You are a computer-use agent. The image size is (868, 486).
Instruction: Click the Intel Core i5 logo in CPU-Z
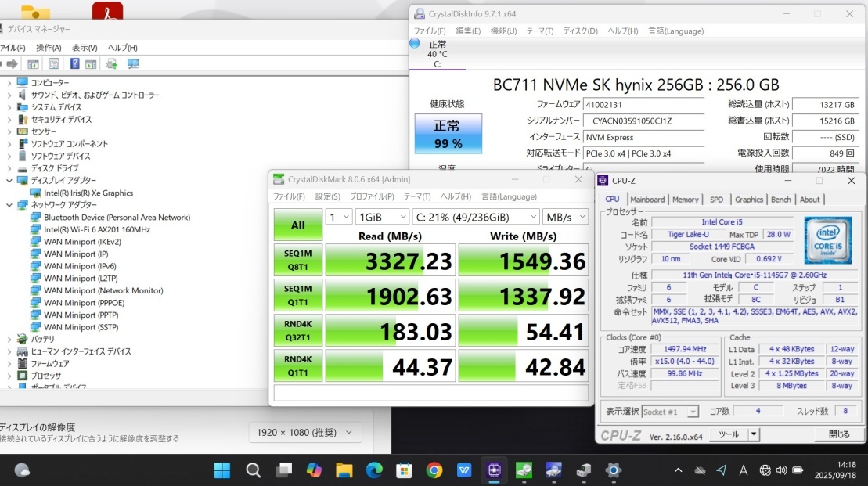click(x=828, y=240)
